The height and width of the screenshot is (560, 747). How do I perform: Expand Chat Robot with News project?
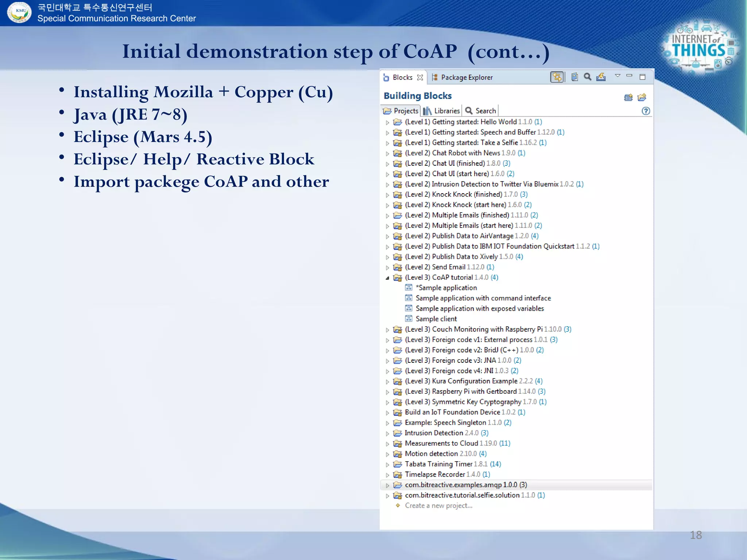pyautogui.click(x=387, y=153)
